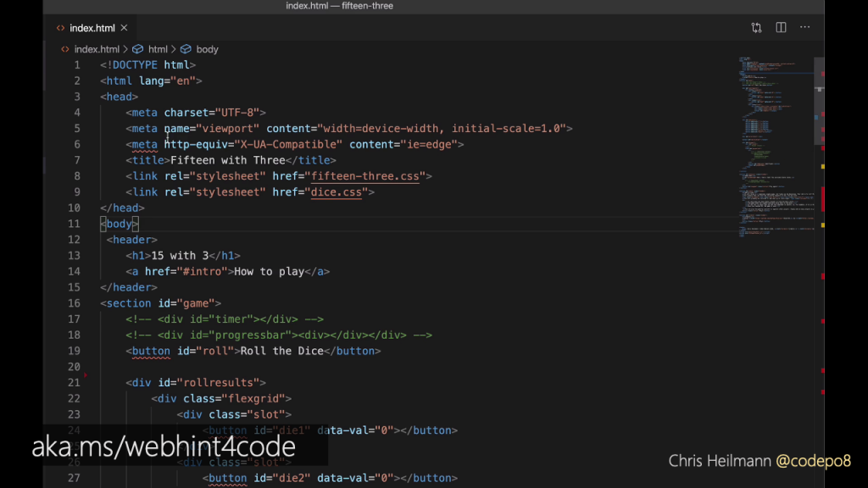Open the dice.css link
Viewport: 868px width, 488px height.
point(336,192)
